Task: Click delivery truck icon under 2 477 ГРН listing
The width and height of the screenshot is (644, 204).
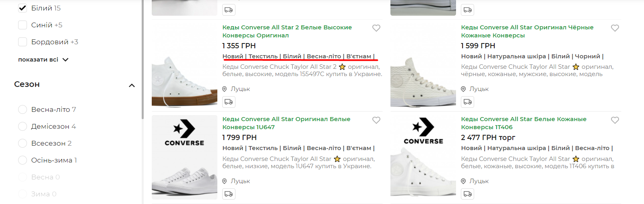Action: point(467,194)
